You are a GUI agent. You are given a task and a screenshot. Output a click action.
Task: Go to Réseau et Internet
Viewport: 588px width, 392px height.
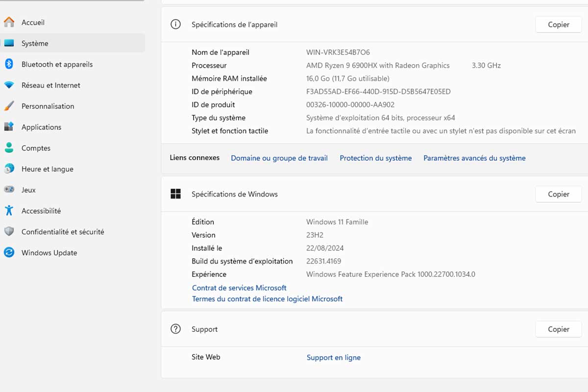[73, 85]
